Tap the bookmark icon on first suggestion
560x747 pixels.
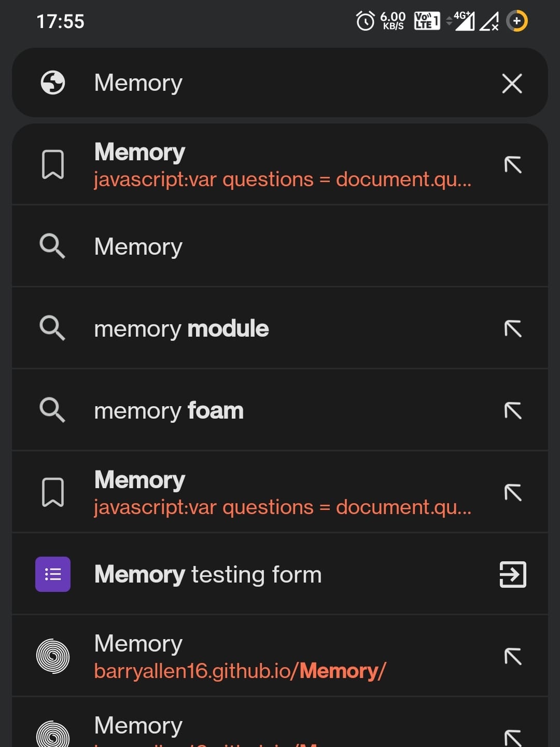coord(53,165)
